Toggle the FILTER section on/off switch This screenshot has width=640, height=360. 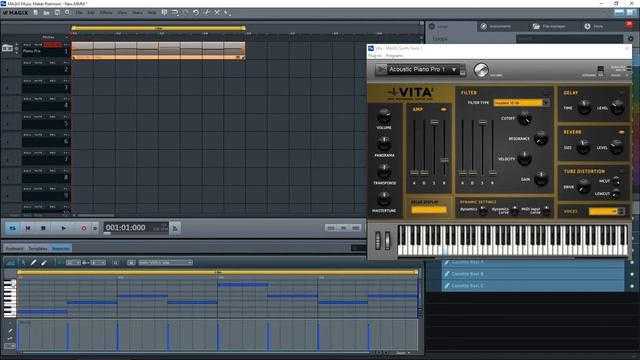coord(547,93)
